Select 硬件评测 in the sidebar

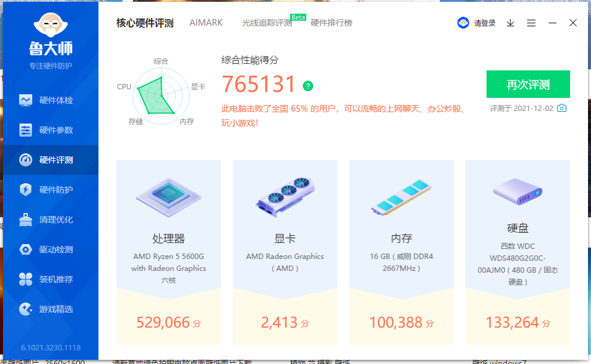click(x=51, y=160)
